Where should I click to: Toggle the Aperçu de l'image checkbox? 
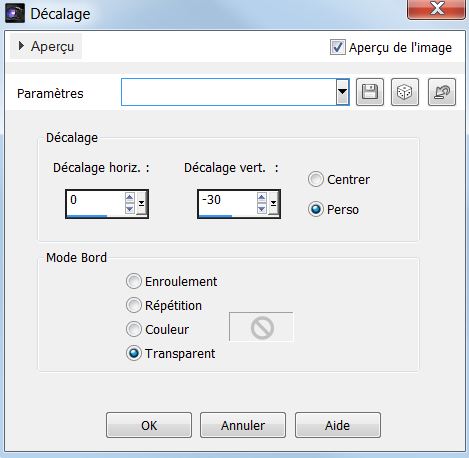pyautogui.click(x=338, y=47)
